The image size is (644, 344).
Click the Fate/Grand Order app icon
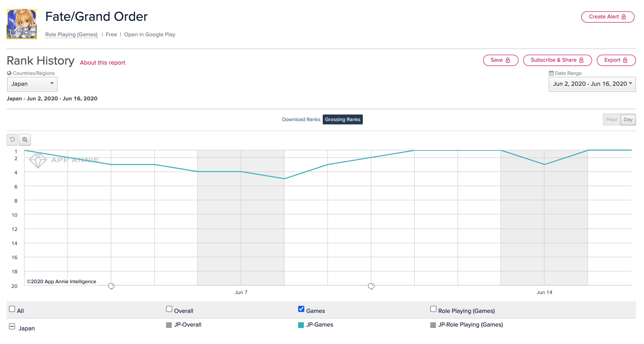tap(22, 24)
